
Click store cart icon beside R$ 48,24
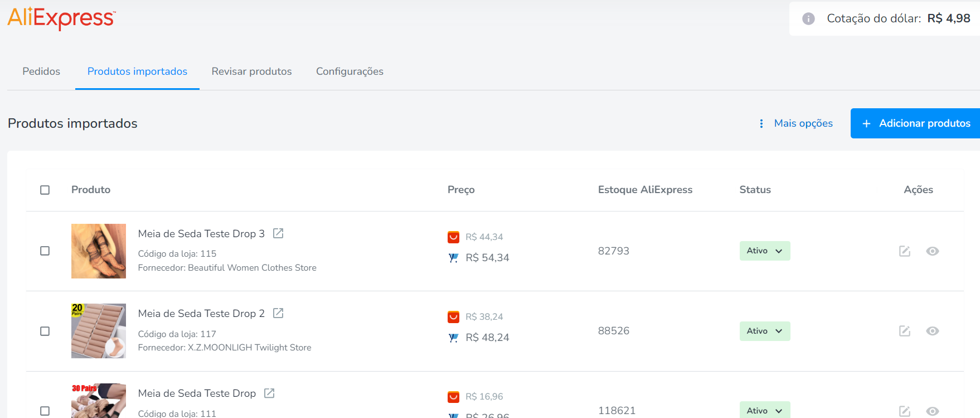coord(454,338)
